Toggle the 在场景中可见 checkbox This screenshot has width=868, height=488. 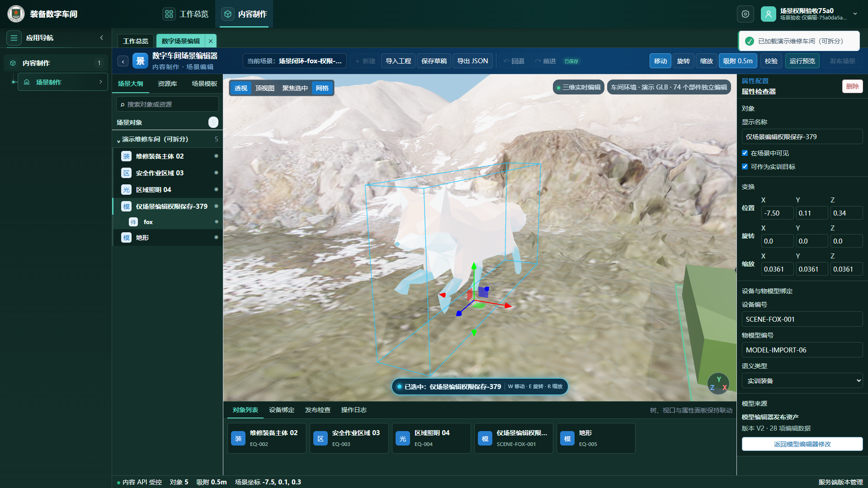click(745, 153)
